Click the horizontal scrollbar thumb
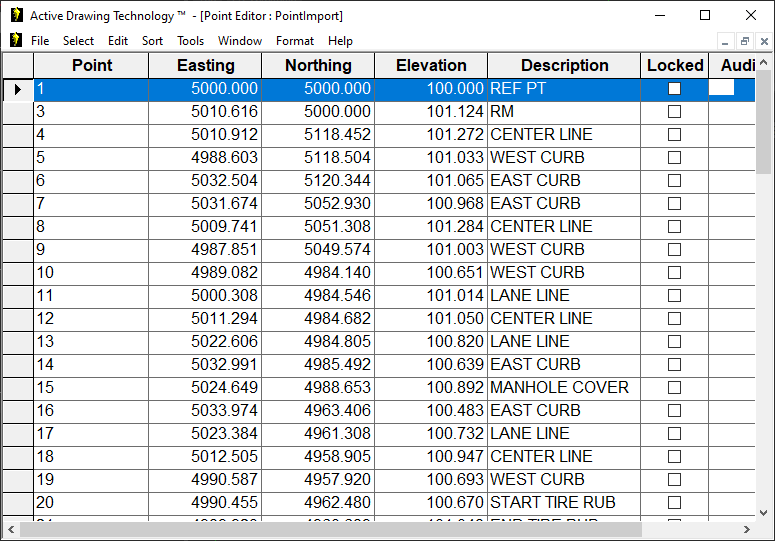Image resolution: width=775 pixels, height=541 pixels. [330, 530]
